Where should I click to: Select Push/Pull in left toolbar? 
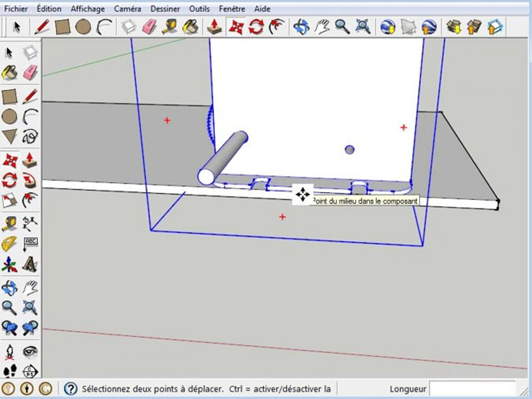(x=30, y=160)
